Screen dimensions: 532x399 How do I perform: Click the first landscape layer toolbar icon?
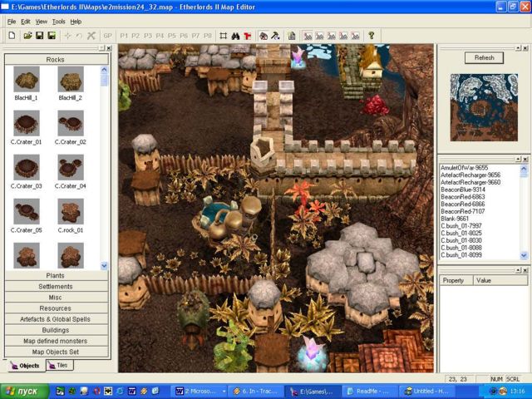308,36
